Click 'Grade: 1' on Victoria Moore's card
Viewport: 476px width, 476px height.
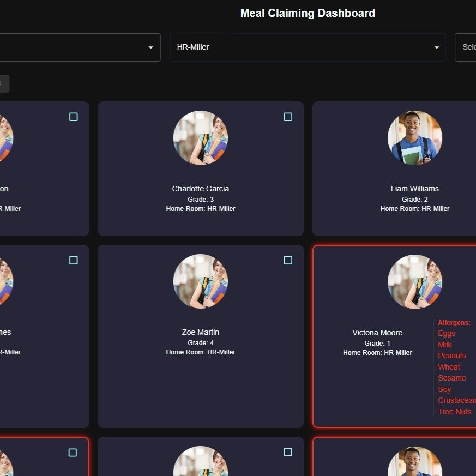coord(377,344)
